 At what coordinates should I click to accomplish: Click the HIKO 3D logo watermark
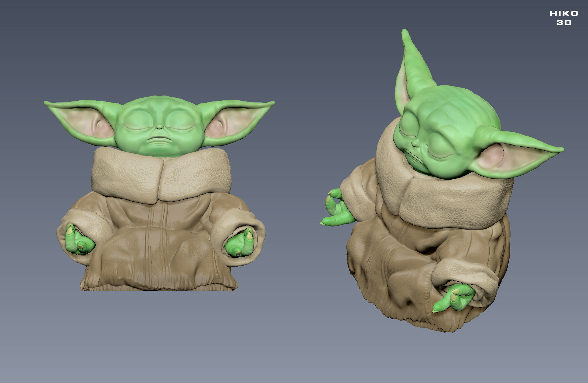[563, 18]
